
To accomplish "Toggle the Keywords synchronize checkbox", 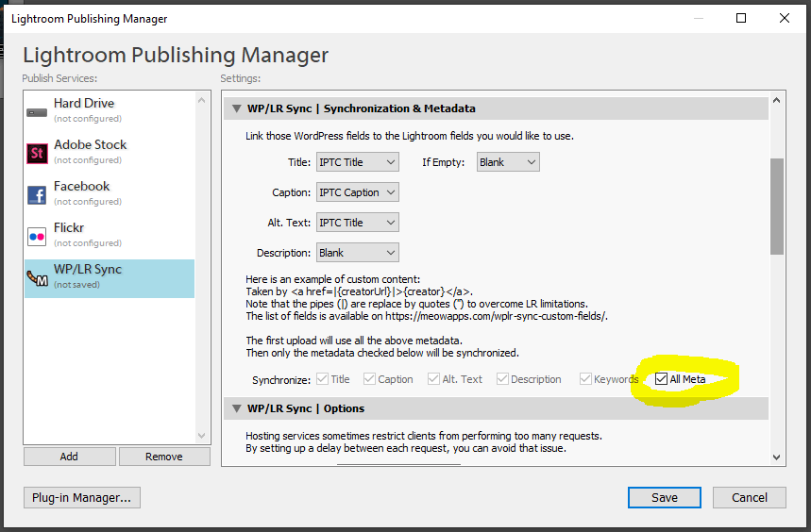I will click(x=585, y=379).
